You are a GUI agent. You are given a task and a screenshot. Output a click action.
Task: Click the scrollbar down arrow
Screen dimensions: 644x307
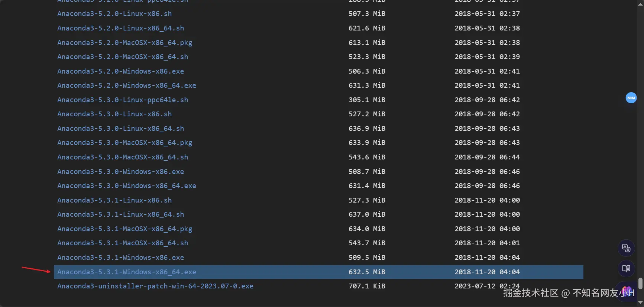click(640, 303)
